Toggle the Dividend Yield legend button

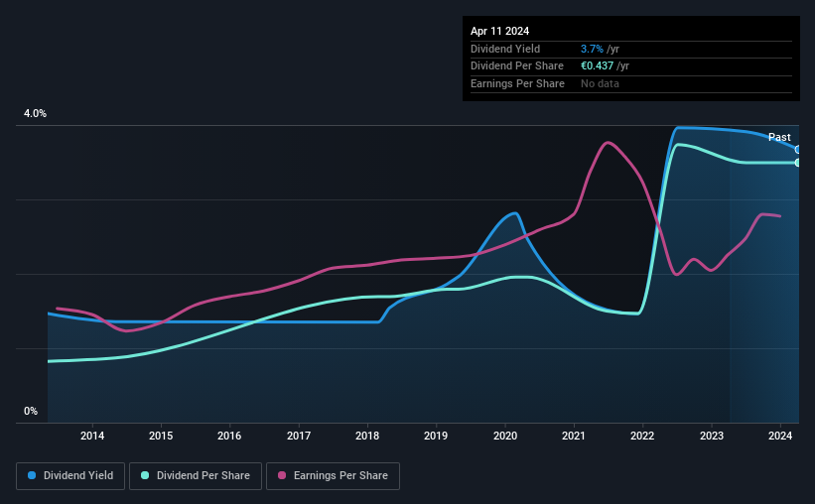click(70, 476)
